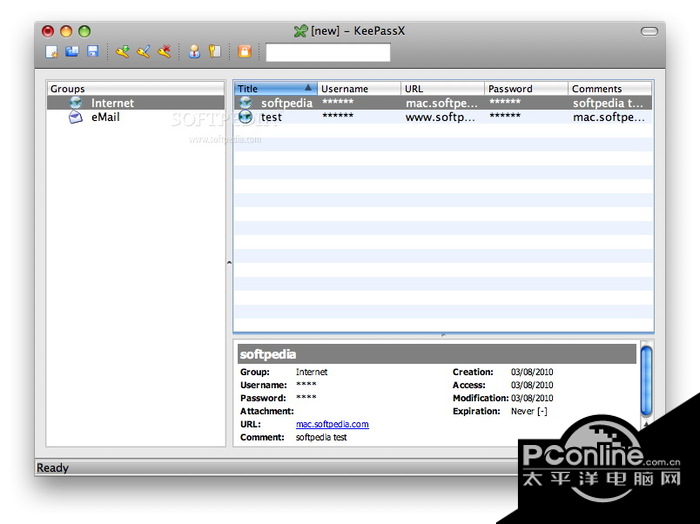Image resolution: width=700 pixels, height=524 pixels.
Task: Sort entries by Username column header
Action: [x=359, y=88]
